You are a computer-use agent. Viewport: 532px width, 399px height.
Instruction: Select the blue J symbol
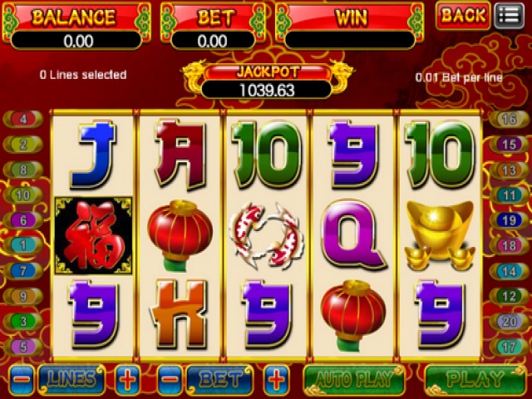(x=93, y=155)
